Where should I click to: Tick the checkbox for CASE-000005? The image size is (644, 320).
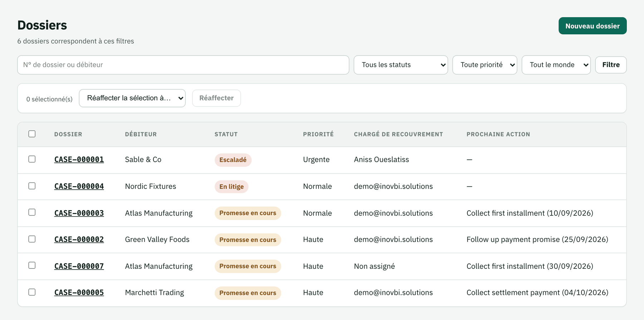(x=32, y=292)
